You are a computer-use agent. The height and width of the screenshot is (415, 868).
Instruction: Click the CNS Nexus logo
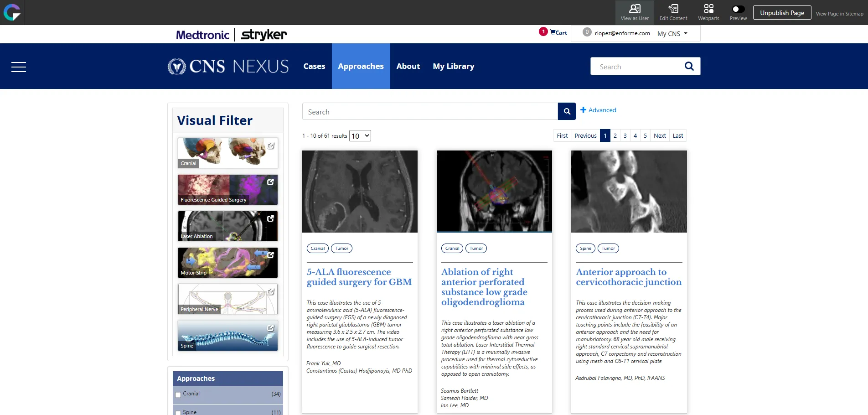point(228,67)
